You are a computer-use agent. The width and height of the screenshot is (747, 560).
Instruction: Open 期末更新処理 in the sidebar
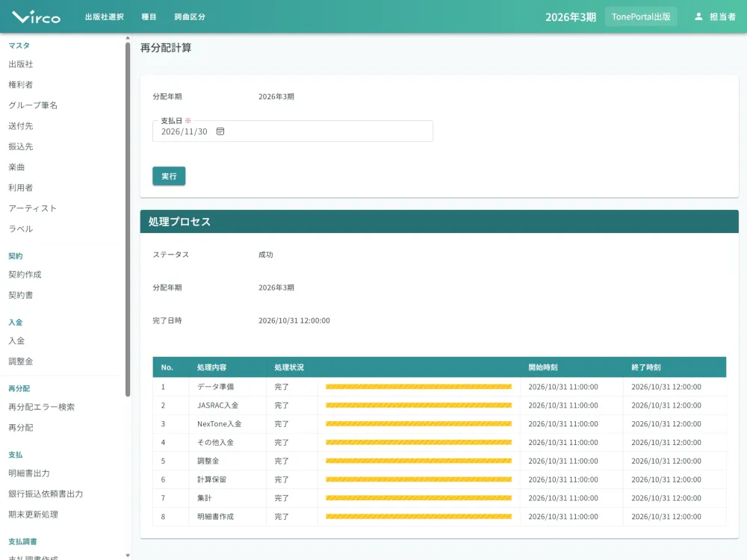point(34,514)
